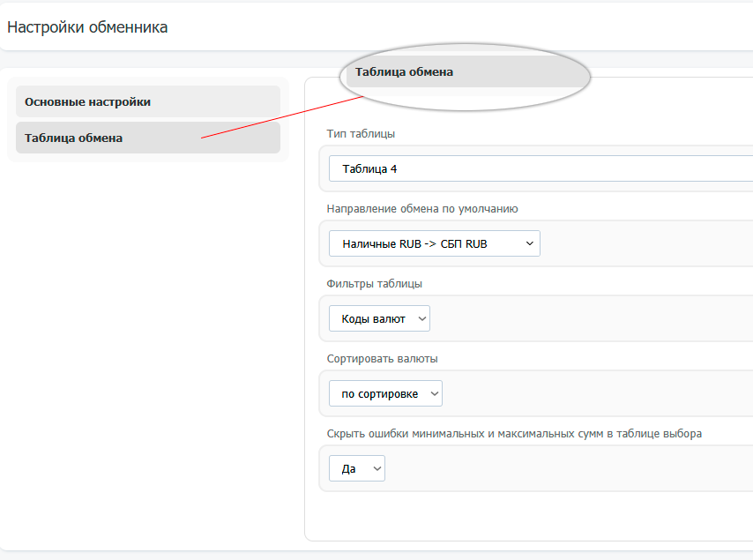Click the "Направление обмена по умолчанию" label
This screenshot has width=753, height=560.
421,209
